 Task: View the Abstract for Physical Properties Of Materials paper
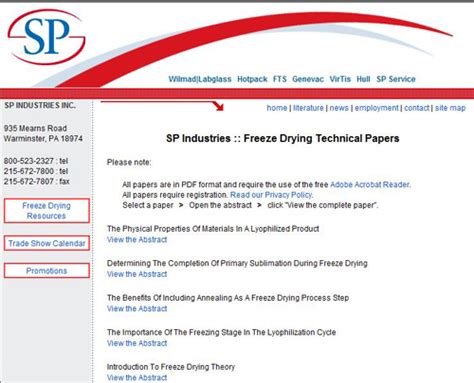tap(137, 240)
